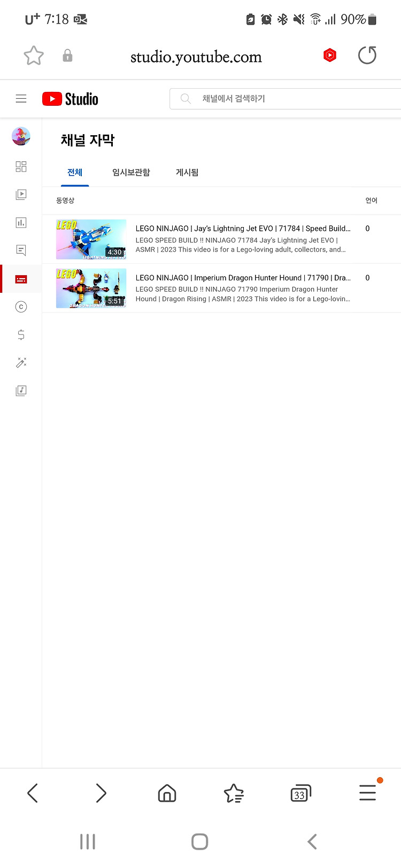Click the 동영상 column header
The width and height of the screenshot is (401, 868).
pyautogui.click(x=65, y=200)
